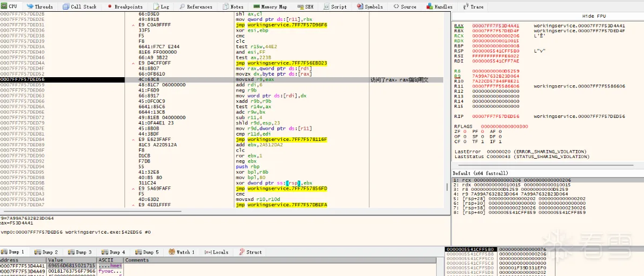Click the Script tab icon
Viewport: 644px width, 276px height.
click(x=327, y=6)
